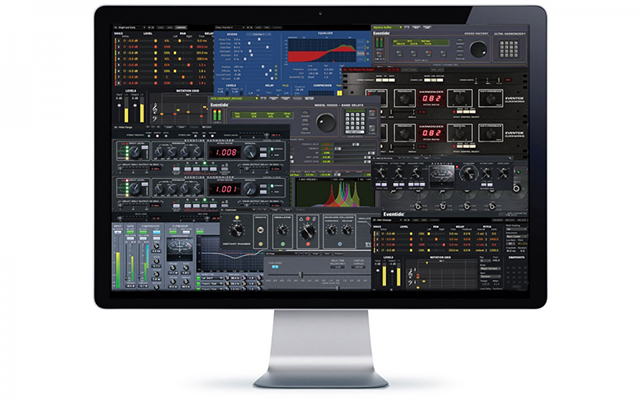Open the preset dropdown in Quadravox header
Viewport: 640px width, 400px height.
click(x=389, y=220)
